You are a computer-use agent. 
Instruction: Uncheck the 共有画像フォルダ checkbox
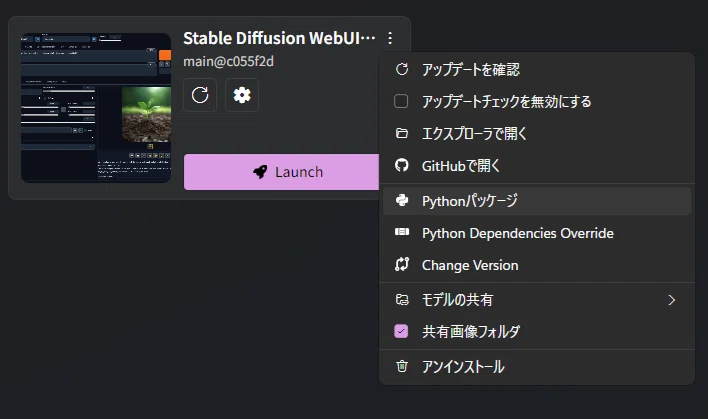pyautogui.click(x=401, y=331)
